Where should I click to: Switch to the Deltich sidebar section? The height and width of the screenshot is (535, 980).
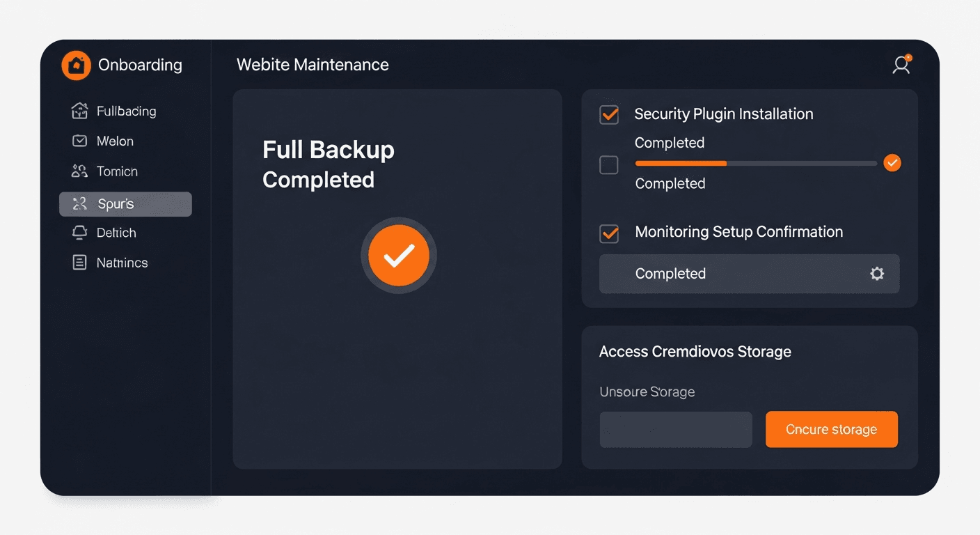(x=116, y=232)
